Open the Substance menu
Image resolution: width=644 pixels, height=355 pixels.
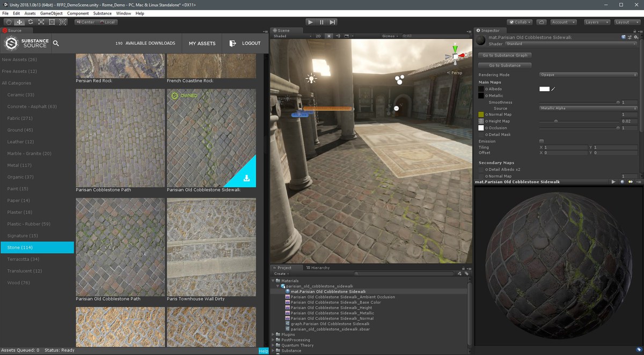point(103,13)
